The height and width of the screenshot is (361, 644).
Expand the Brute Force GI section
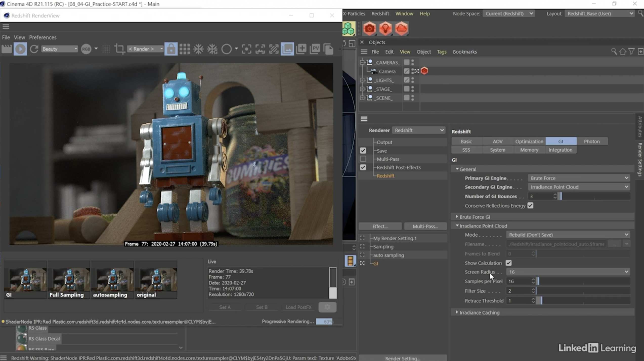coord(475,217)
